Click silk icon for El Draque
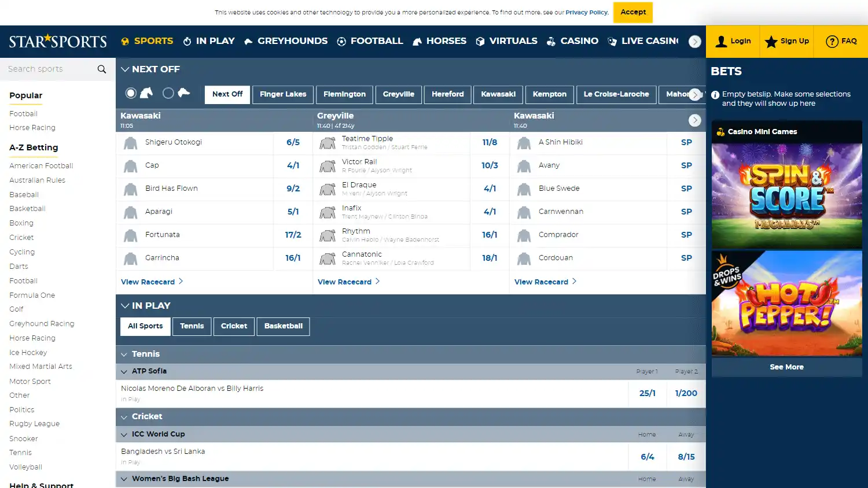 click(328, 189)
